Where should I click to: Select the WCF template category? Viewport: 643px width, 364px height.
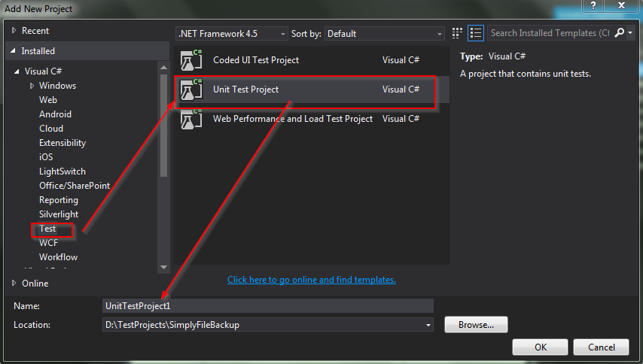(x=48, y=243)
